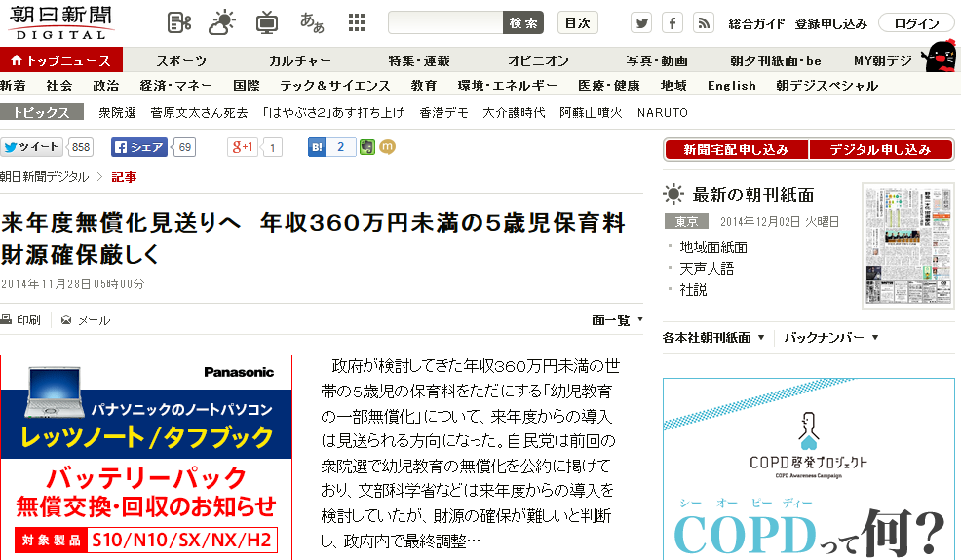The height and width of the screenshot is (560, 961).
Task: Select 経済・マネー in the sub-navigation
Action: pos(175,85)
